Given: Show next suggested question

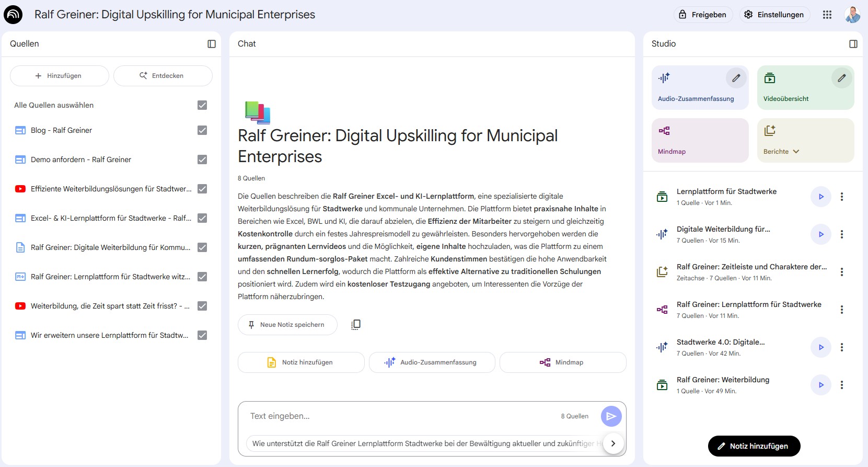Looking at the screenshot, I should tap(613, 443).
